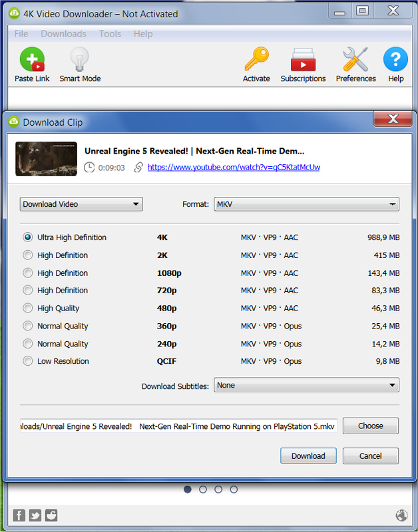The height and width of the screenshot is (532, 418).
Task: Open the File menu
Action: tap(21, 34)
